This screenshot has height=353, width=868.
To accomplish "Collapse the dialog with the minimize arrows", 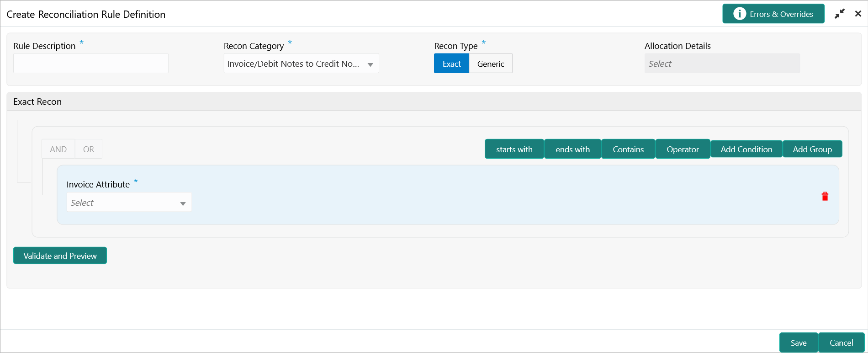I will (840, 14).
